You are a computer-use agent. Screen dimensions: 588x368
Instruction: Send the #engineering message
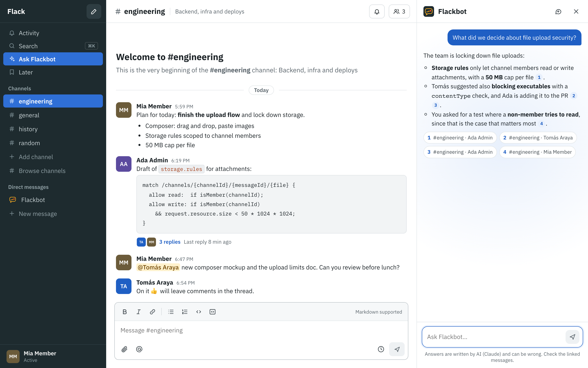pyautogui.click(x=397, y=349)
